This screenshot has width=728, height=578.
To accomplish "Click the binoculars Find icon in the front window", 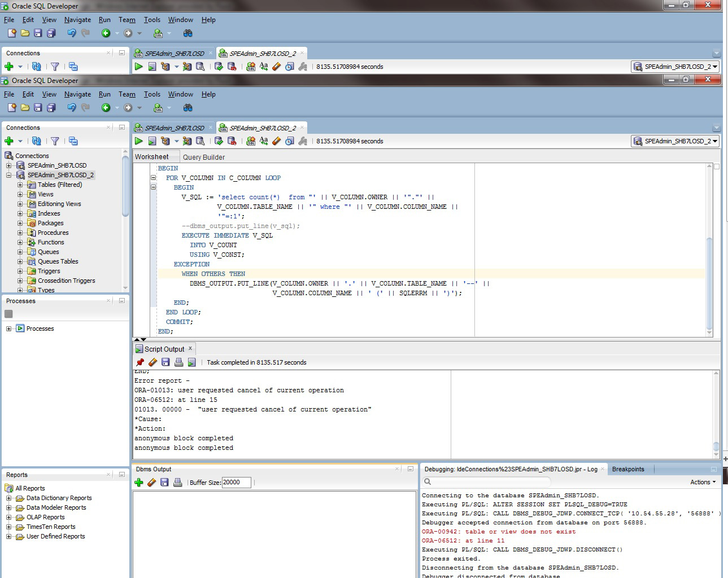I will coord(188,108).
